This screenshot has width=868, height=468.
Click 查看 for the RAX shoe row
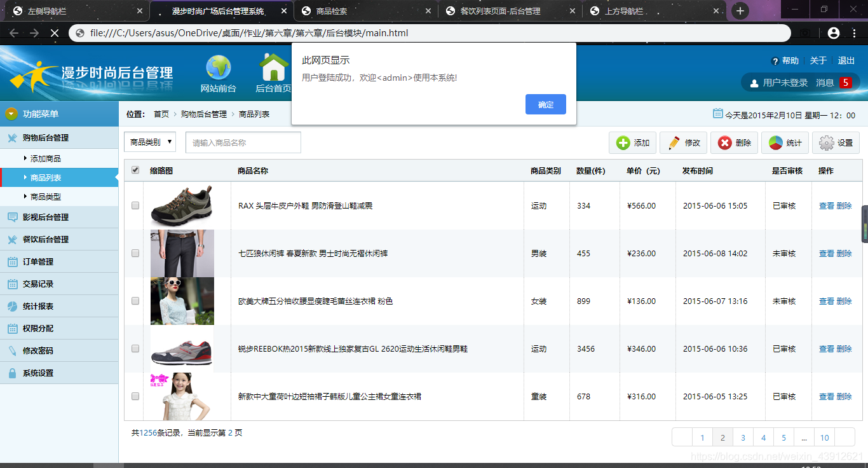tap(826, 205)
